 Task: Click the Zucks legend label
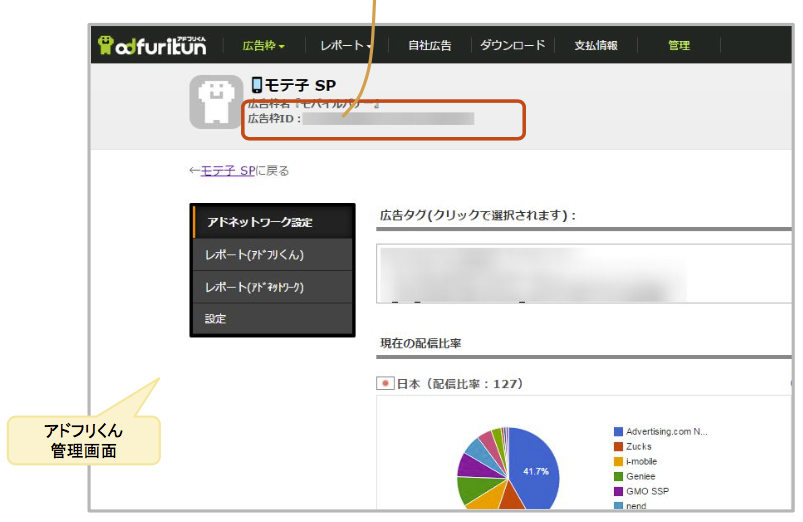639,447
